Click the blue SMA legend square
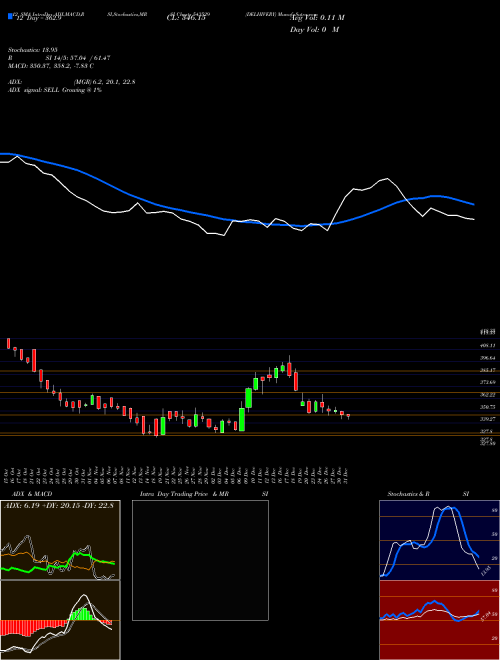 pyautogui.click(x=10, y=16)
